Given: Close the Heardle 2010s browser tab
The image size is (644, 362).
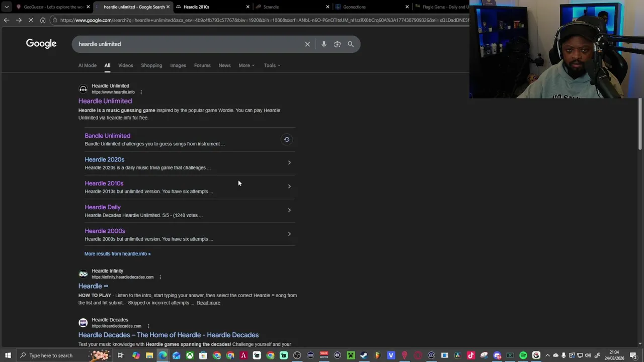Looking at the screenshot, I should [248, 7].
